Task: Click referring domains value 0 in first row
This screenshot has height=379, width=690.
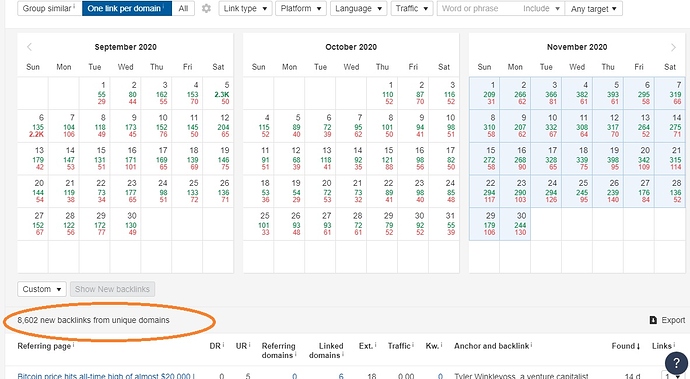Action: coord(294,376)
